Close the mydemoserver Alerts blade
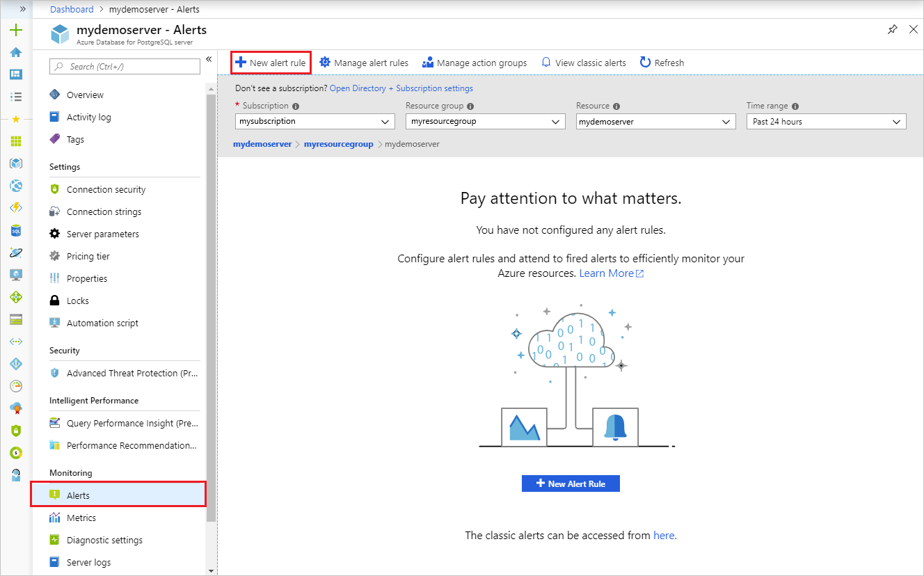The width and height of the screenshot is (924, 576). click(x=914, y=29)
